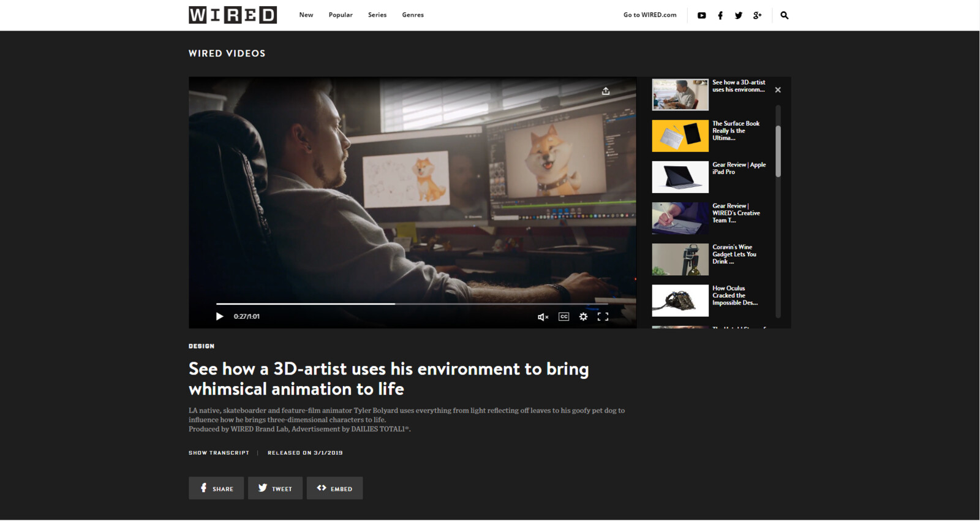Click the WIRED VIDEOS heading
Screen dimensions: 980x521
point(227,53)
